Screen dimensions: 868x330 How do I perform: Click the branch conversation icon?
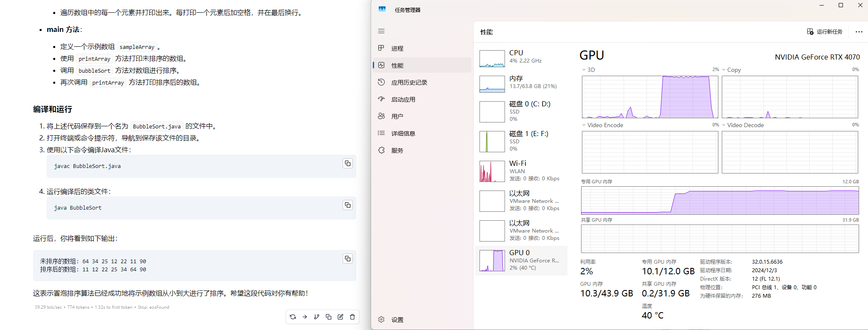tap(317, 317)
